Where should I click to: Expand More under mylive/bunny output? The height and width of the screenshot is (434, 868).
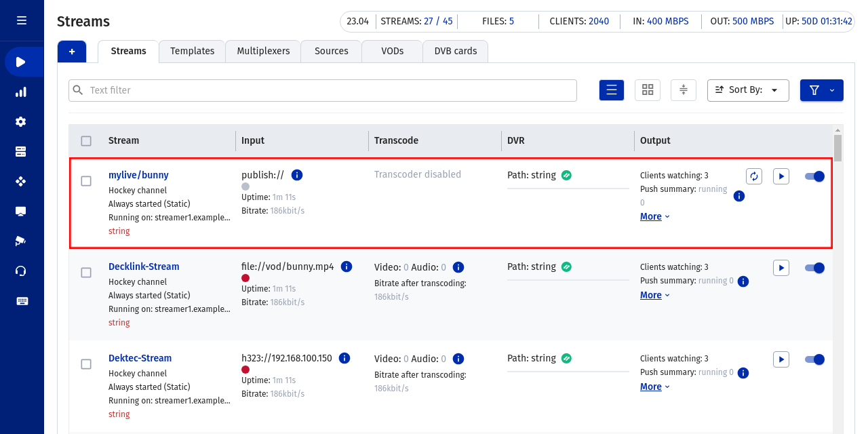[654, 217]
